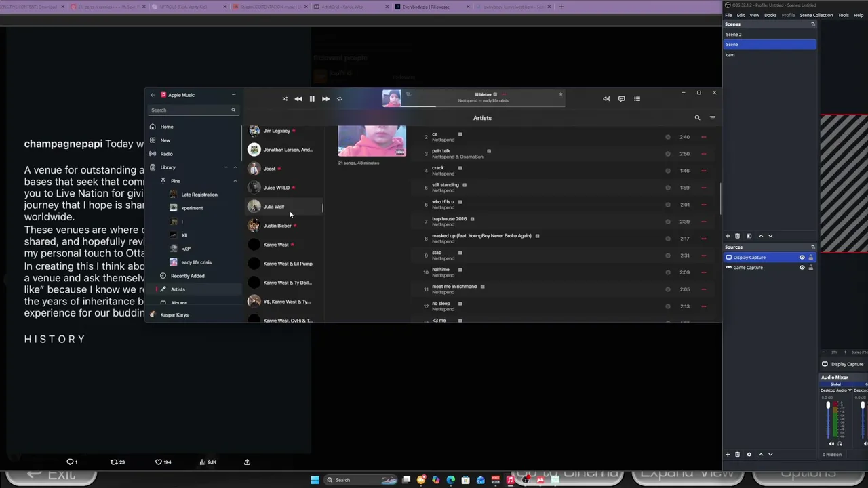868x488 pixels.
Task: Open Library more options ellipsis
Action: 225,167
